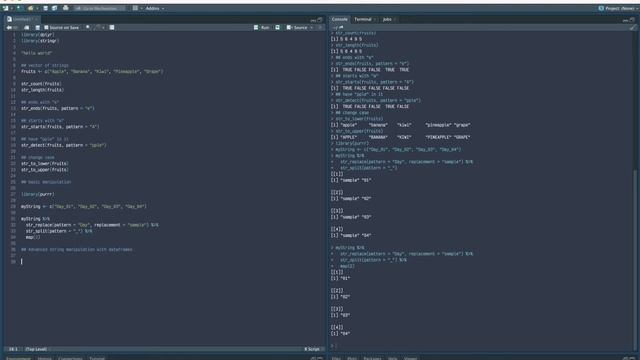The height and width of the screenshot is (360, 640).
Task: Click the str_to_upper(fruits) line in editor
Action: (x=45, y=169)
